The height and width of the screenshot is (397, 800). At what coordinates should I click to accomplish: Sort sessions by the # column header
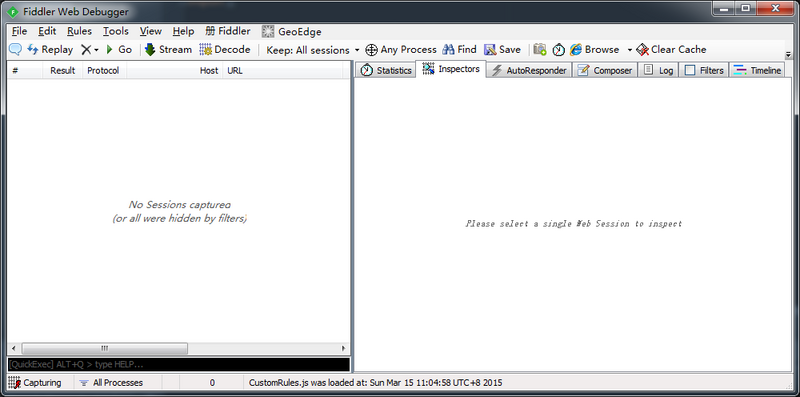click(25, 70)
